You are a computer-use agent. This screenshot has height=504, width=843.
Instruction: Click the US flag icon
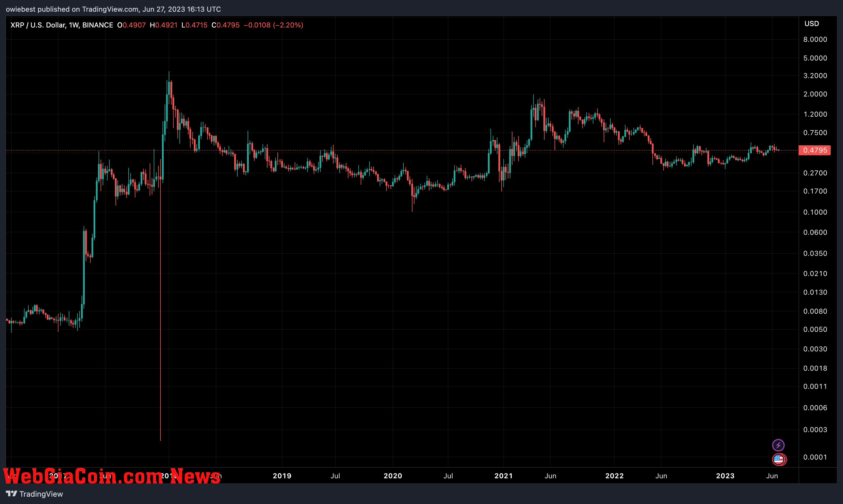[779, 460]
